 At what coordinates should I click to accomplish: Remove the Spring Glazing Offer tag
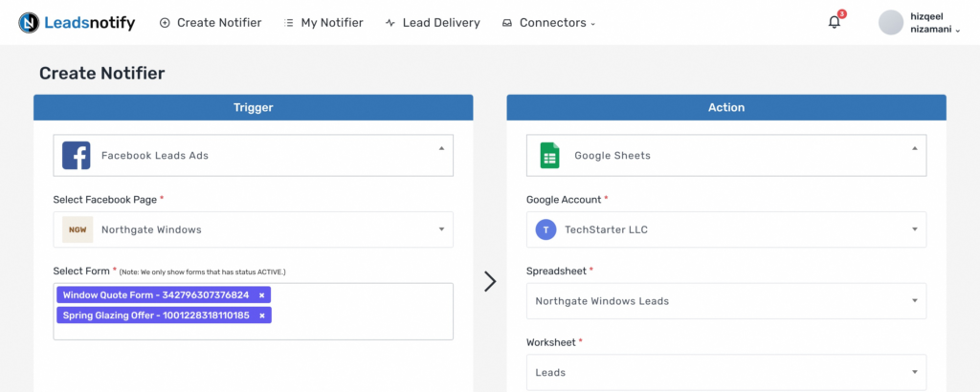click(x=262, y=316)
